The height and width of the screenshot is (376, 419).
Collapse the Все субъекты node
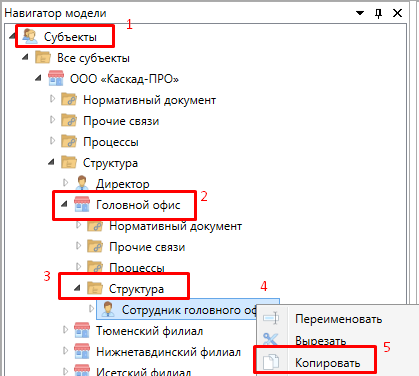(x=25, y=57)
